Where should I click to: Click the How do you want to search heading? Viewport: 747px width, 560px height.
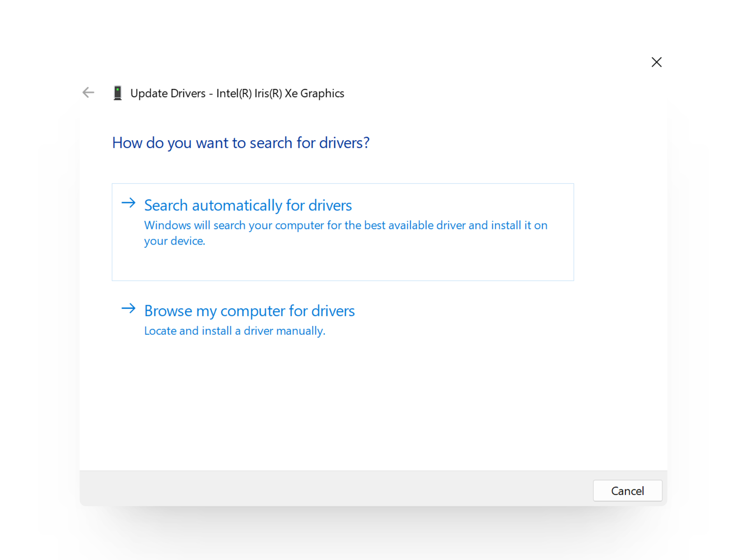[x=240, y=143]
